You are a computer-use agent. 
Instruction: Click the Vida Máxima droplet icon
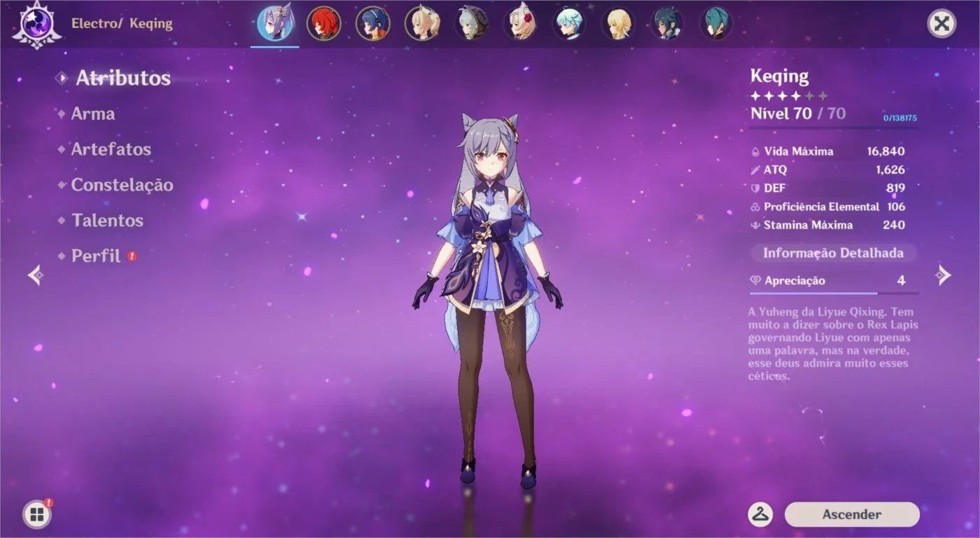(x=755, y=151)
